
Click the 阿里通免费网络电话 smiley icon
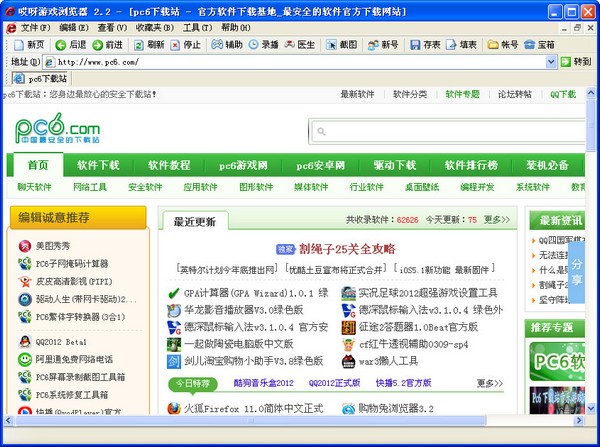tap(25, 359)
